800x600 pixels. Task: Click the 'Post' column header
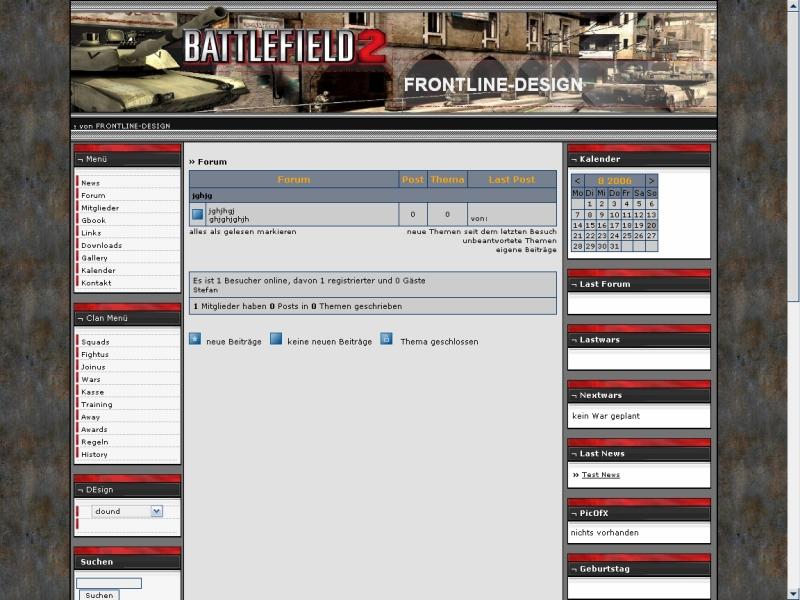pyautogui.click(x=413, y=180)
